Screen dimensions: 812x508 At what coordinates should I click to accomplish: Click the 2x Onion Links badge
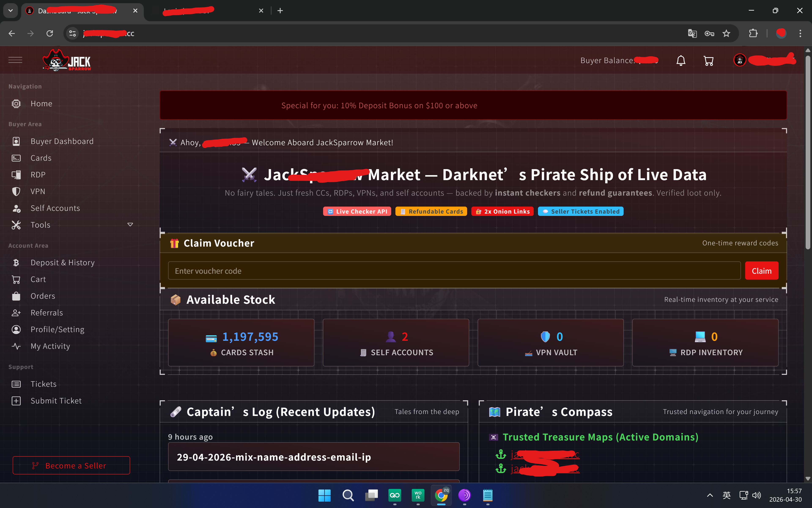point(502,211)
